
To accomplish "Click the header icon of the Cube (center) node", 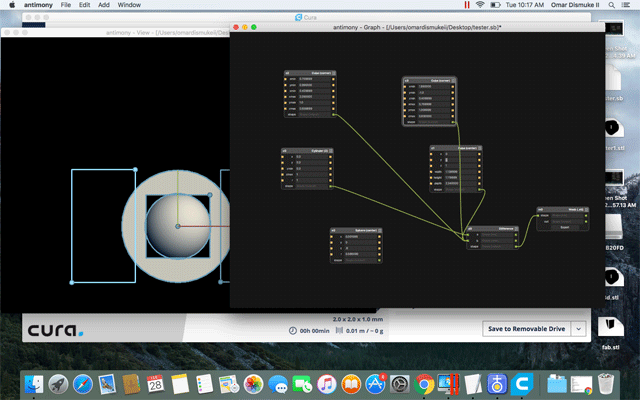I will point(480,148).
